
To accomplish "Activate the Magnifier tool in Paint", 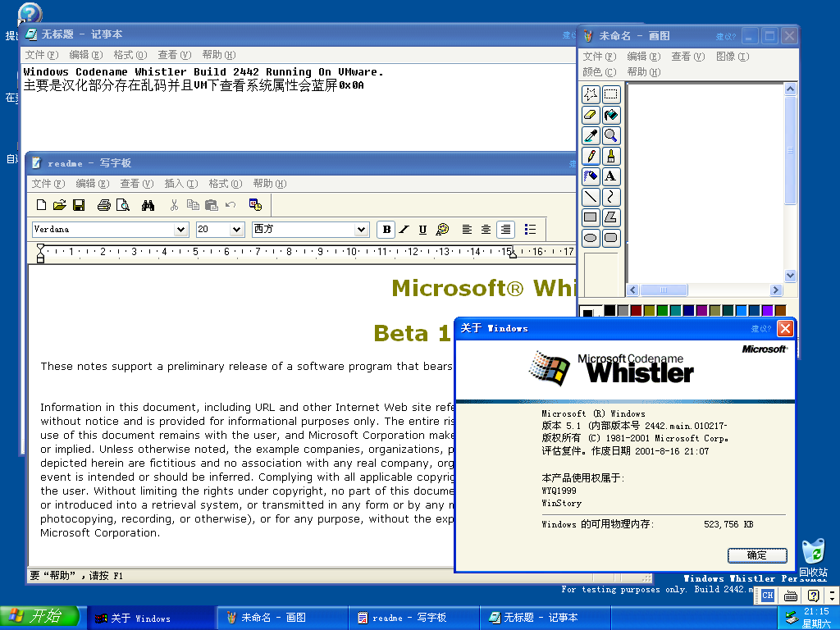I will [x=610, y=135].
